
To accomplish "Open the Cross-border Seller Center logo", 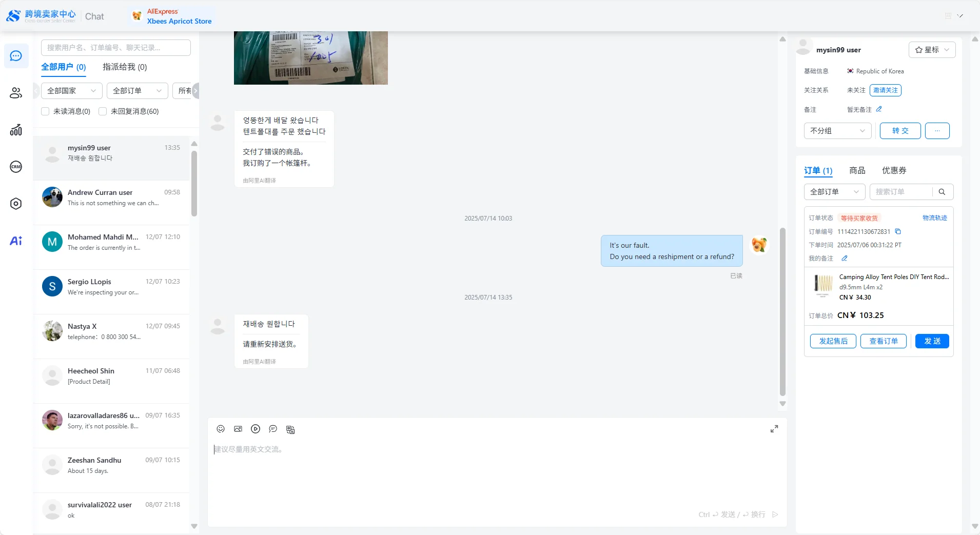I will (x=41, y=16).
